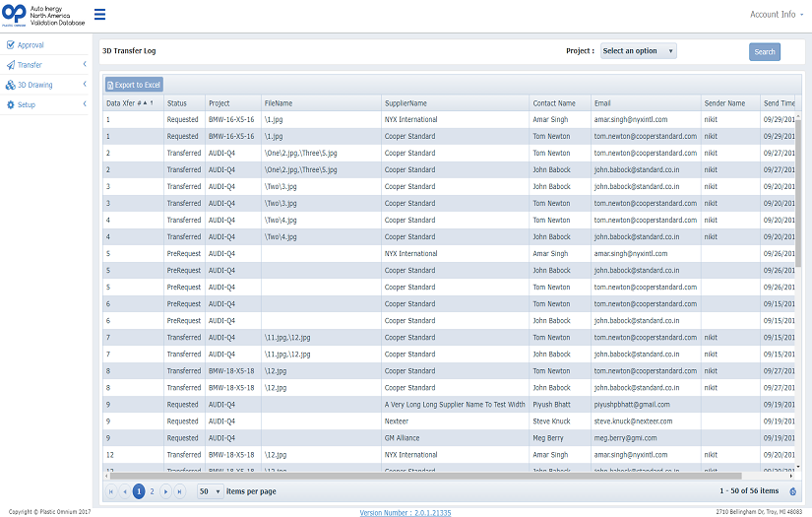Select the Nexteer supplier cell
The height and width of the screenshot is (517, 812).
pos(455,421)
